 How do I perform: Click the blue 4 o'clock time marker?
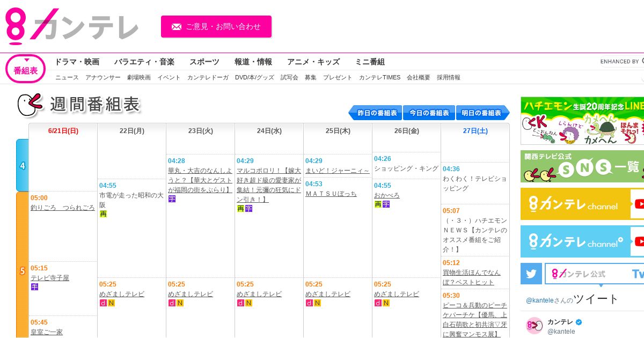(x=23, y=166)
